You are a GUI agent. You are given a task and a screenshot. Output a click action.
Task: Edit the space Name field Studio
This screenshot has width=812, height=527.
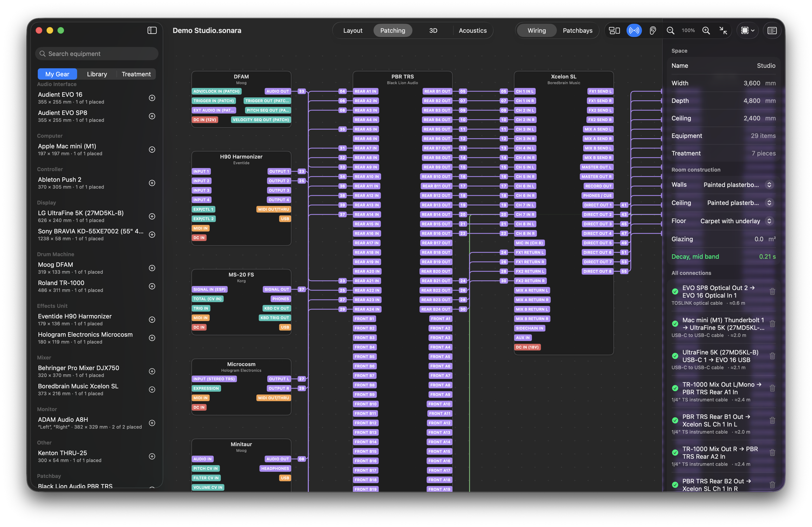766,66
